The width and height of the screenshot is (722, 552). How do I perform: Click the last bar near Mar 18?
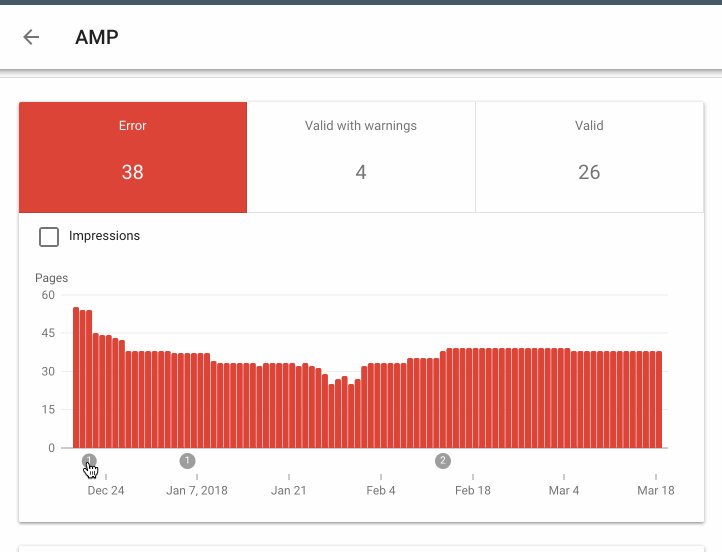pos(659,400)
